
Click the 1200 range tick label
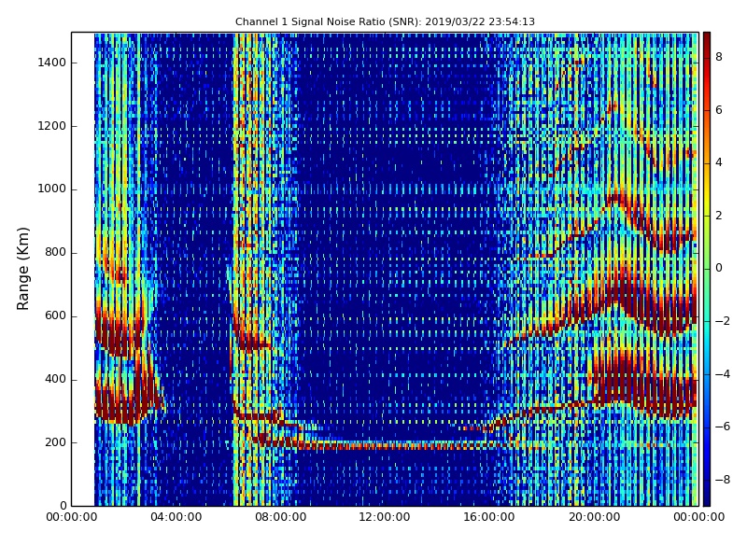[x=52, y=126]
